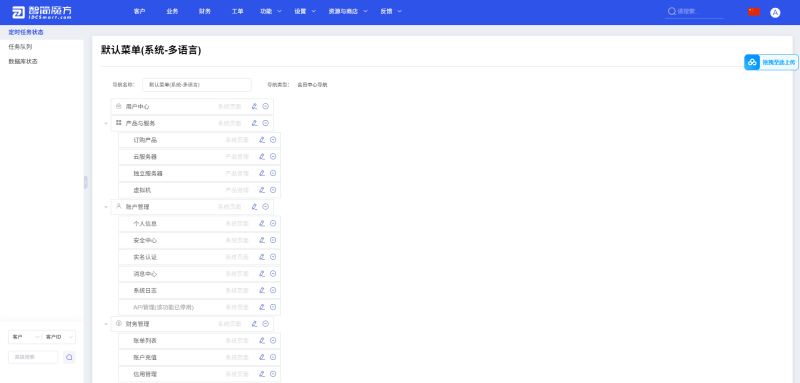
Task: Edit the 独立服务器 entry
Action: (x=262, y=173)
